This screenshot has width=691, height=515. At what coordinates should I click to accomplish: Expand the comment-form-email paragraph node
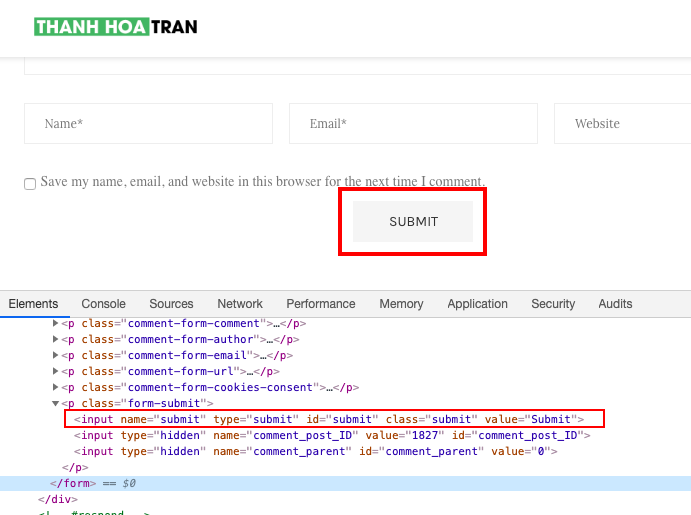[55, 355]
